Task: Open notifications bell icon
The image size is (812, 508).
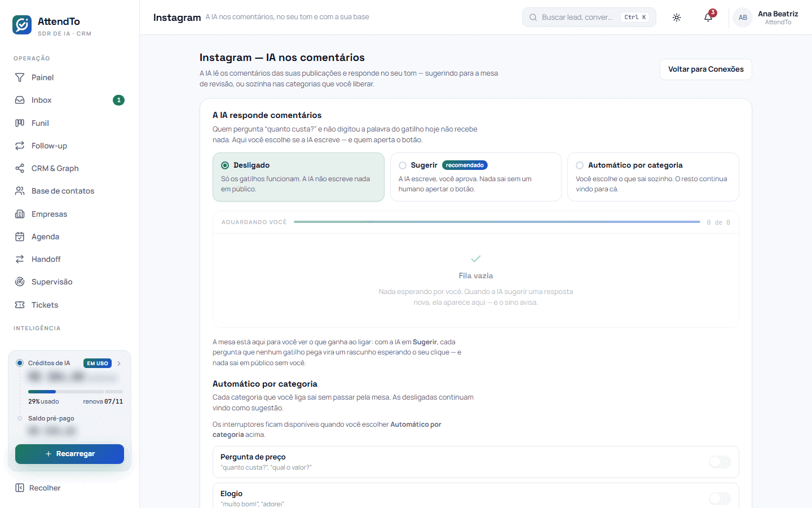Action: point(708,17)
